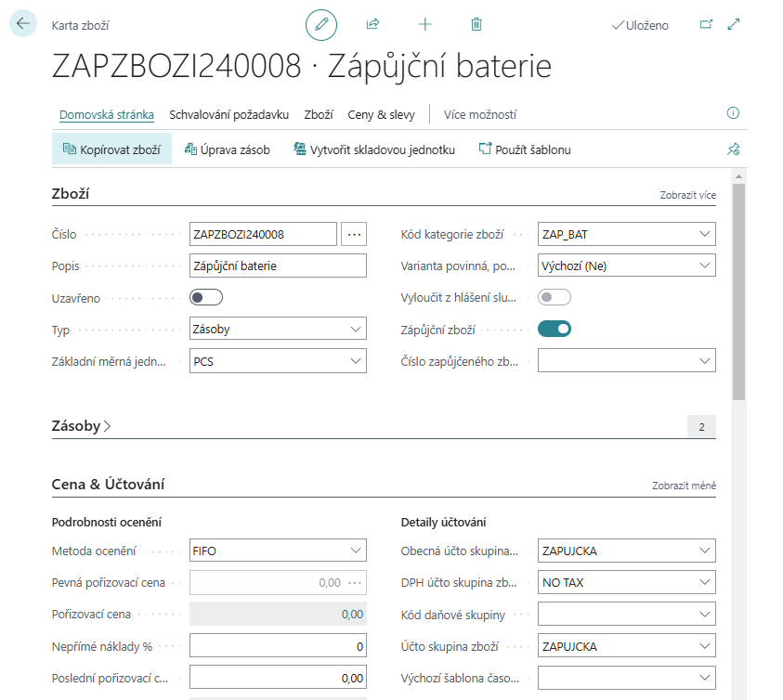Turn off the Zápůjční zboží switch
The height and width of the screenshot is (700, 783).
(555, 329)
